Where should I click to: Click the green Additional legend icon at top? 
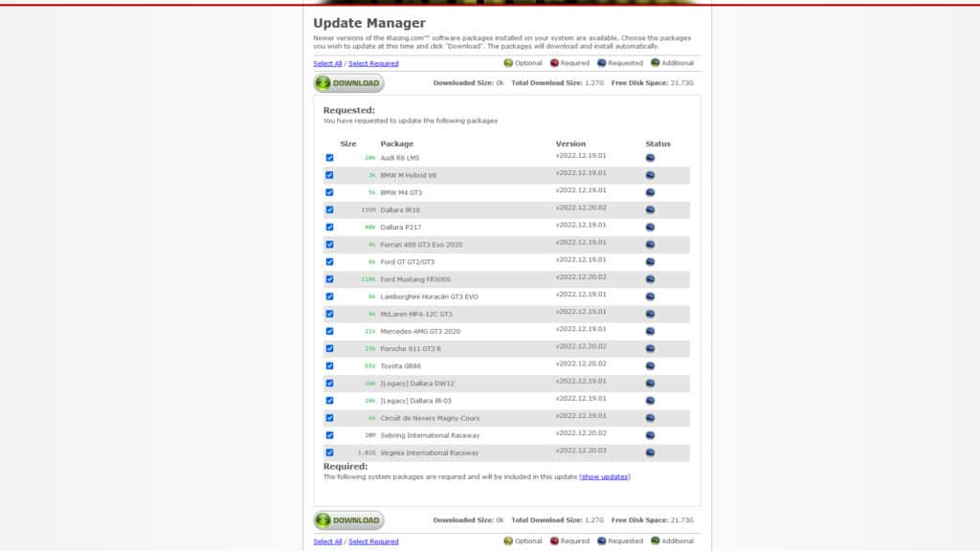[655, 63]
